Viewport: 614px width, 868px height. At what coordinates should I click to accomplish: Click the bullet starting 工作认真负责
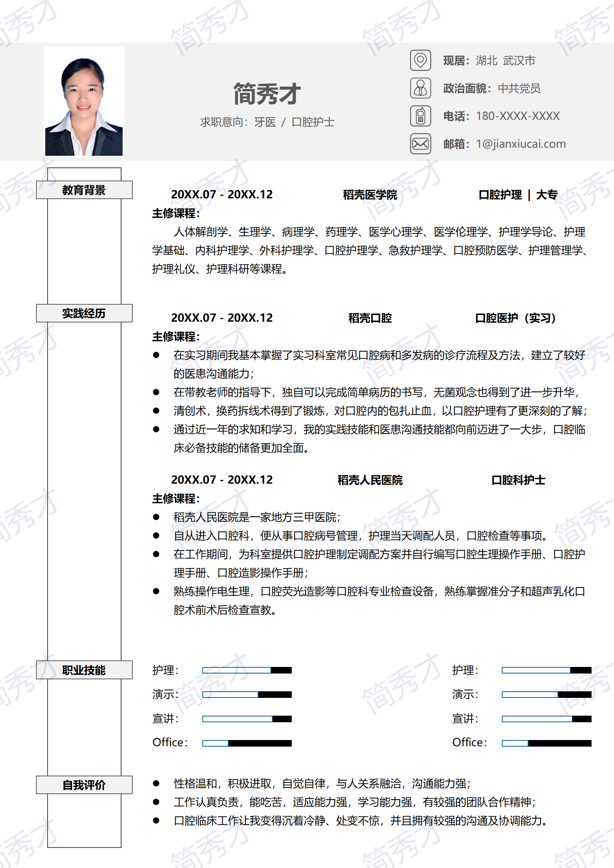354,802
